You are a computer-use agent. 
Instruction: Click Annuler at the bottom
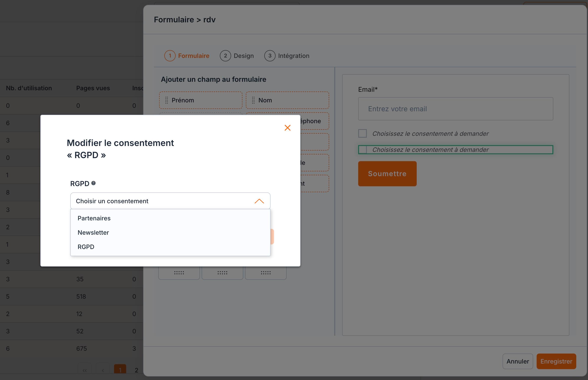tap(518, 361)
